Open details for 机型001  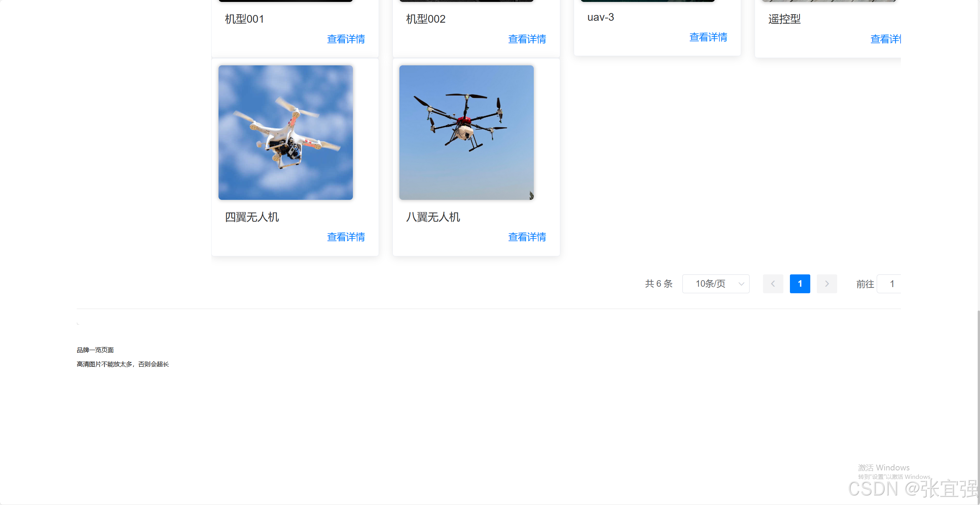(345, 39)
